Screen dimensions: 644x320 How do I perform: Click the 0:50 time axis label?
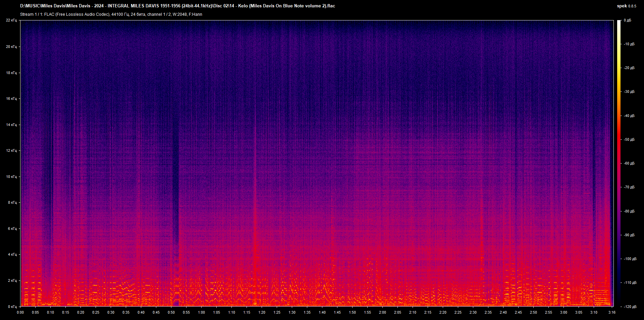click(x=171, y=312)
